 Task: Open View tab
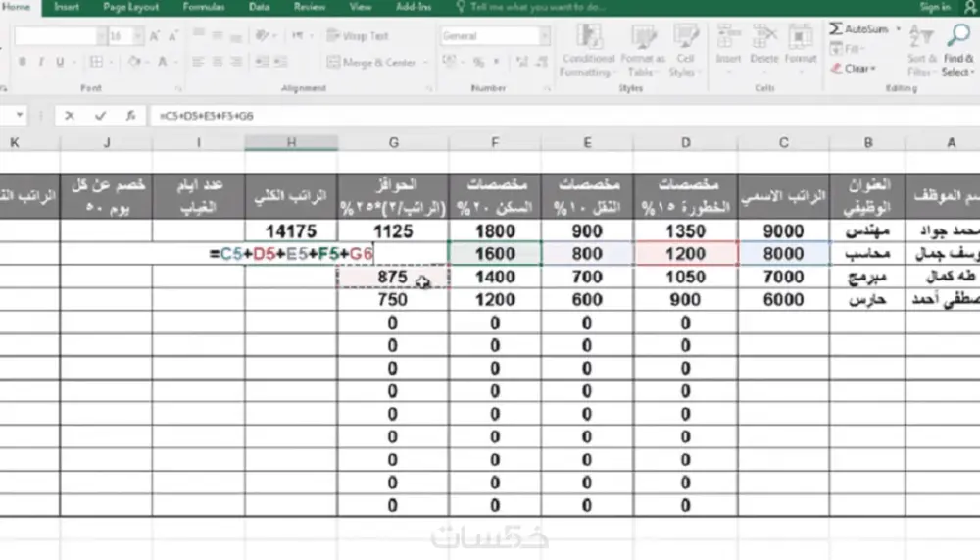360,7
